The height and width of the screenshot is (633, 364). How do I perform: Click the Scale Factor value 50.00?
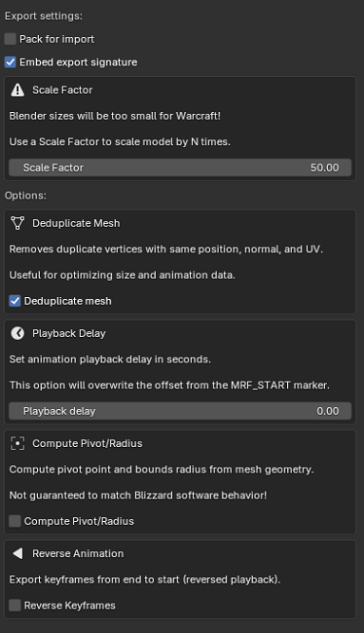point(324,168)
